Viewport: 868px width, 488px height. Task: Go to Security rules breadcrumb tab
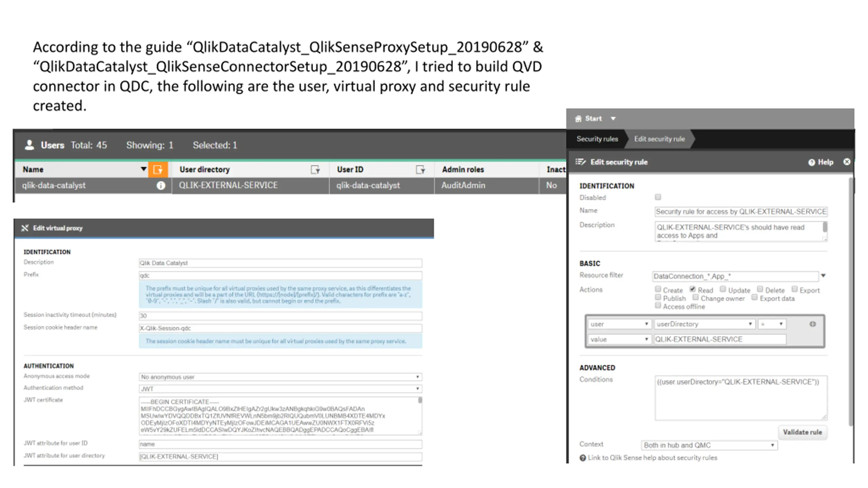click(597, 139)
